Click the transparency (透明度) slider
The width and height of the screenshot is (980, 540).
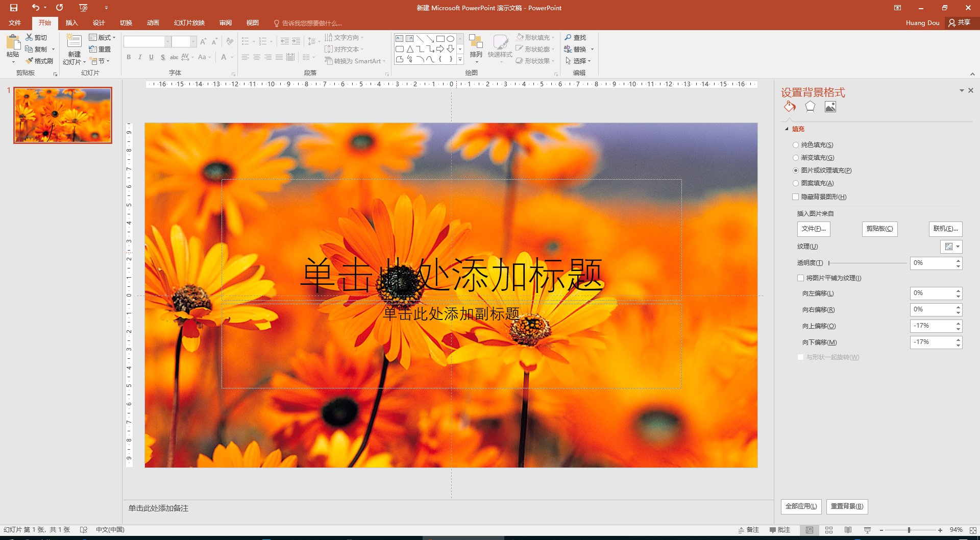pyautogui.click(x=868, y=263)
